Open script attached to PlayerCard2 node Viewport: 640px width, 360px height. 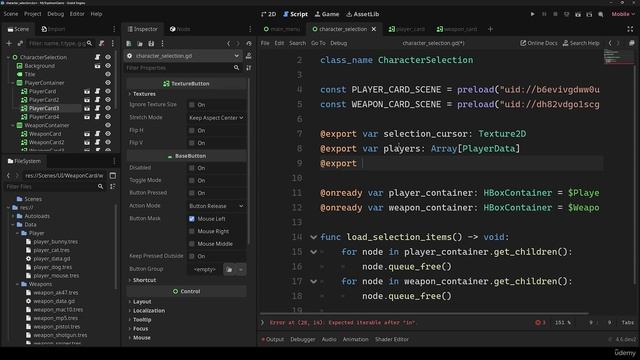[x=98, y=100]
